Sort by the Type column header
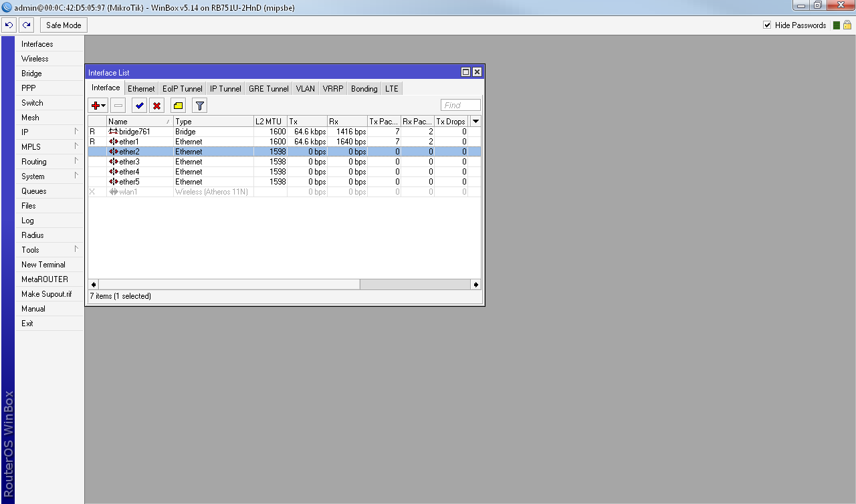This screenshot has width=856, height=504. pos(213,122)
